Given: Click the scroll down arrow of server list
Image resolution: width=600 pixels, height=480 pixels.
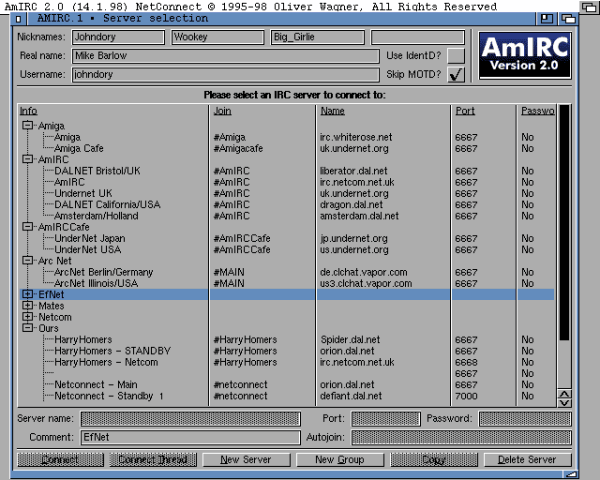Looking at the screenshot, I should point(564,403).
